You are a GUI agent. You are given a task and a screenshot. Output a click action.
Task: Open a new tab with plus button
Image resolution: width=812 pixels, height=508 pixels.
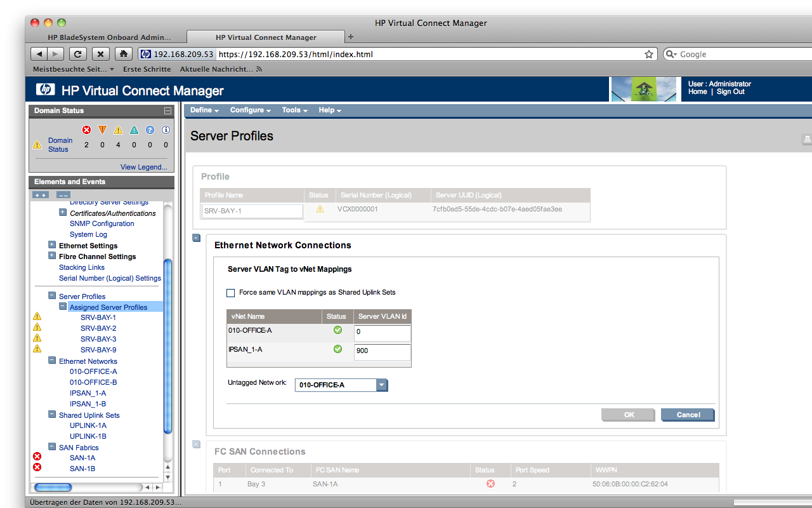[351, 37]
